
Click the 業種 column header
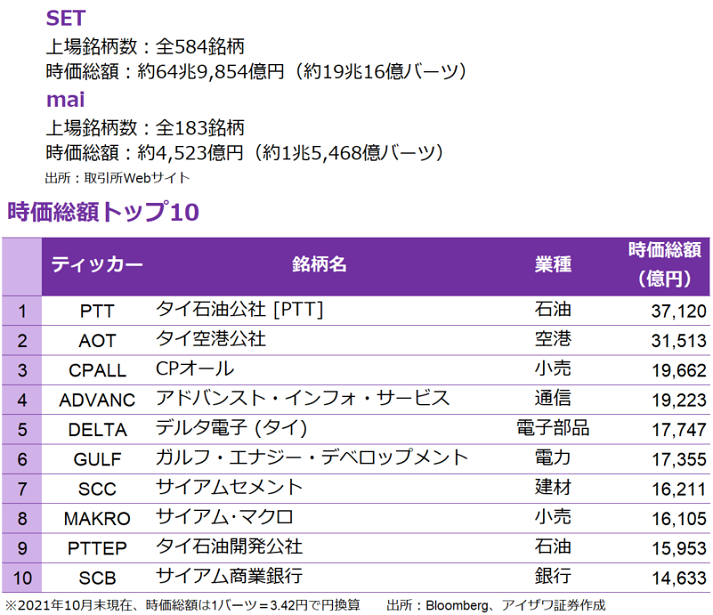(x=553, y=264)
